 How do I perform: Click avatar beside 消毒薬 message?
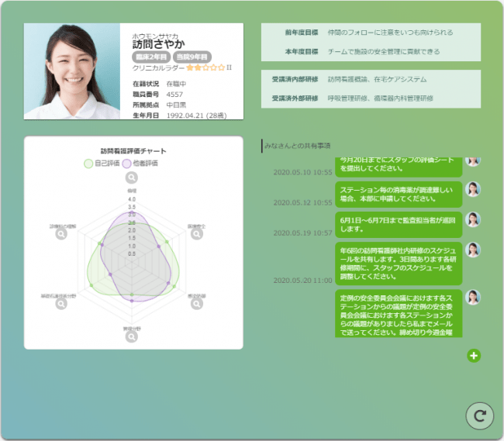coord(473,189)
